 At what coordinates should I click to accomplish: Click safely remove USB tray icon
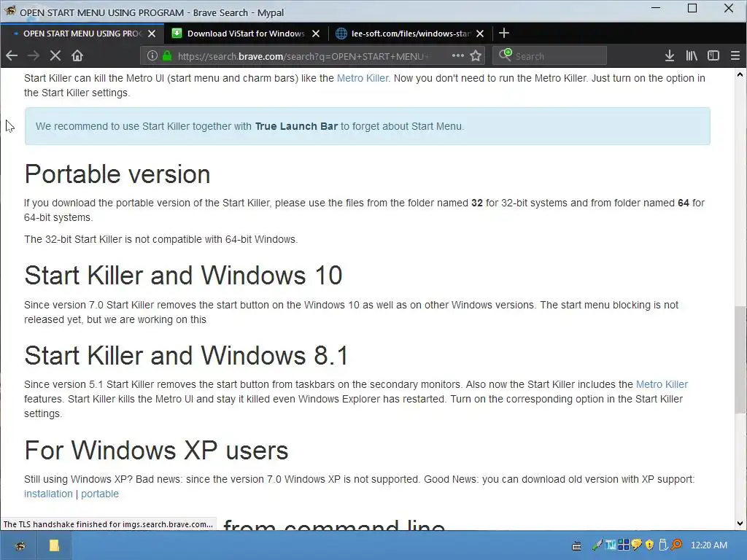coord(662,545)
